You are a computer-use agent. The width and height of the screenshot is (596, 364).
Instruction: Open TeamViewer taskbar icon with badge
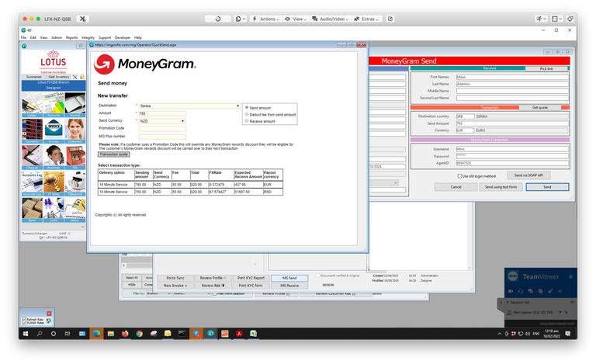click(x=196, y=334)
